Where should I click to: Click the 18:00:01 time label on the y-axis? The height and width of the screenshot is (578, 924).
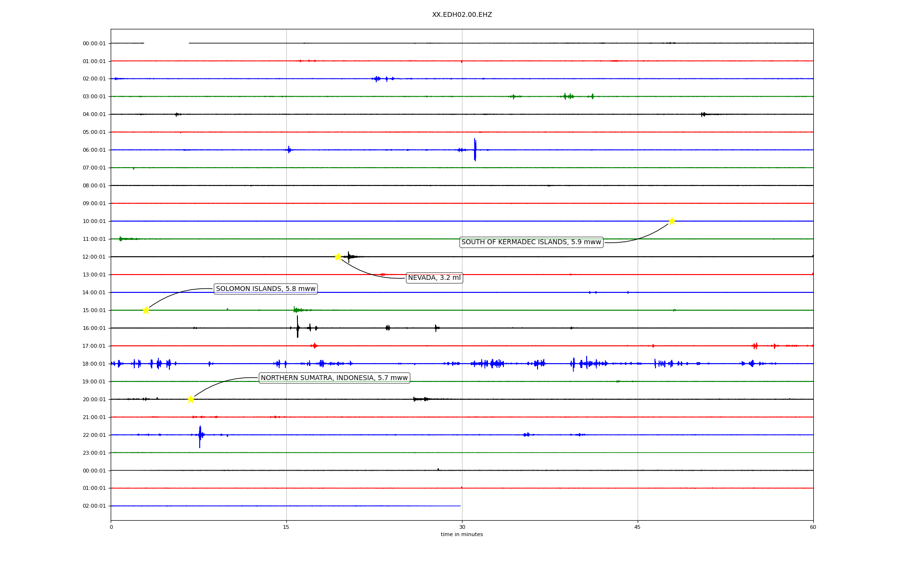[94, 364]
